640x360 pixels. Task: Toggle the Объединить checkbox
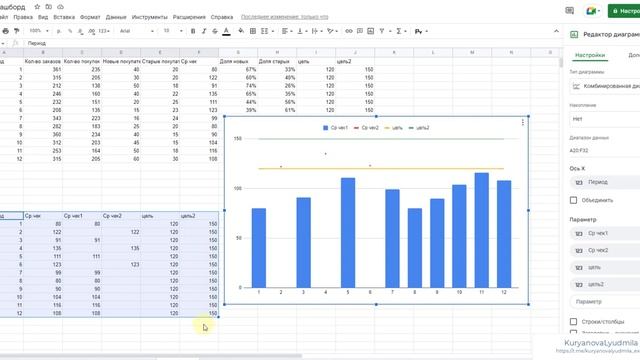click(x=573, y=200)
